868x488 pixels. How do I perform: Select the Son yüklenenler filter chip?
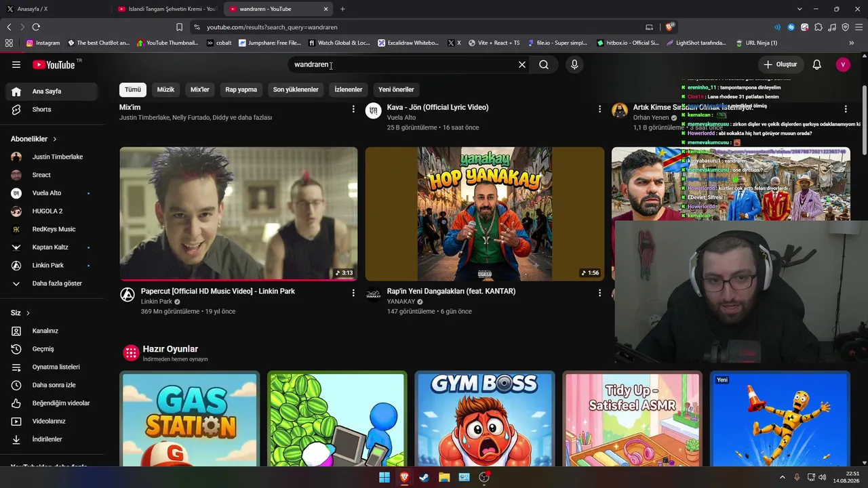point(296,89)
